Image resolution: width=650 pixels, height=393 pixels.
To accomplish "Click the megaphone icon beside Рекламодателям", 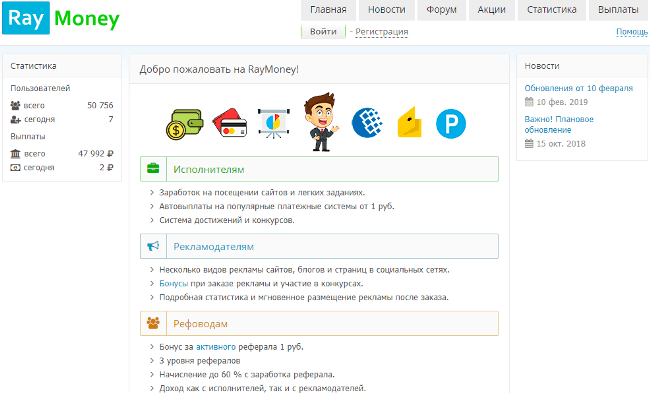I will click(x=153, y=246).
